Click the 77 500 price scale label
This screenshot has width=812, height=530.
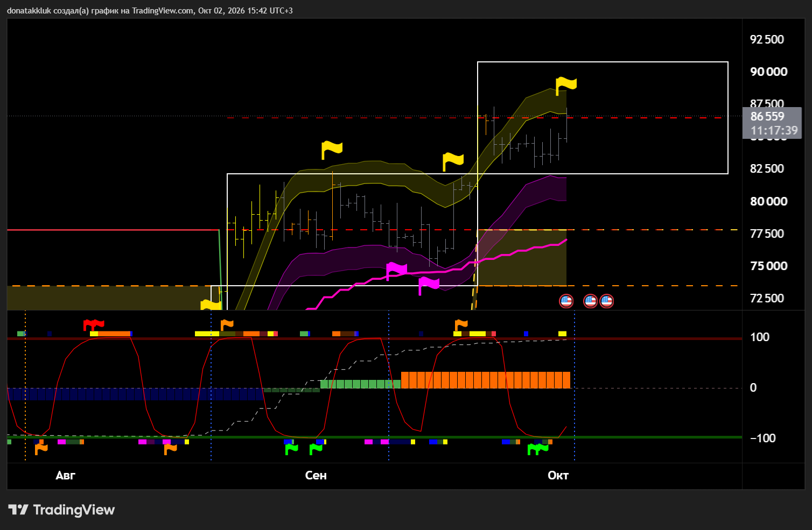[x=767, y=234]
